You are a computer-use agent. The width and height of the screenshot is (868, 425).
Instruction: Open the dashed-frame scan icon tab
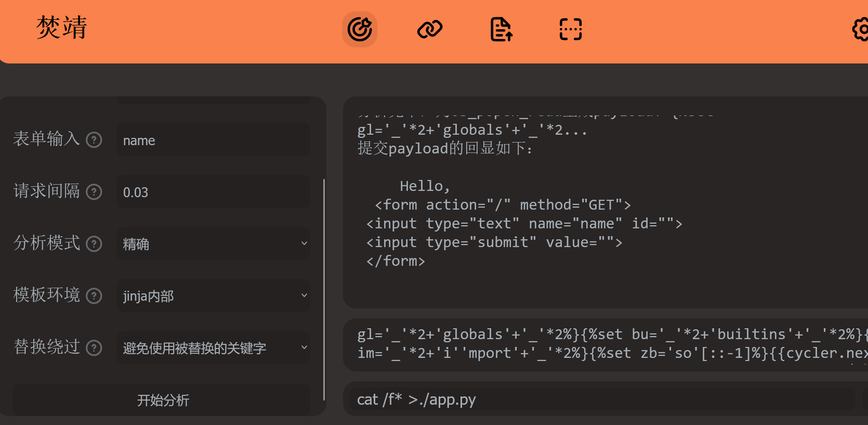click(571, 29)
